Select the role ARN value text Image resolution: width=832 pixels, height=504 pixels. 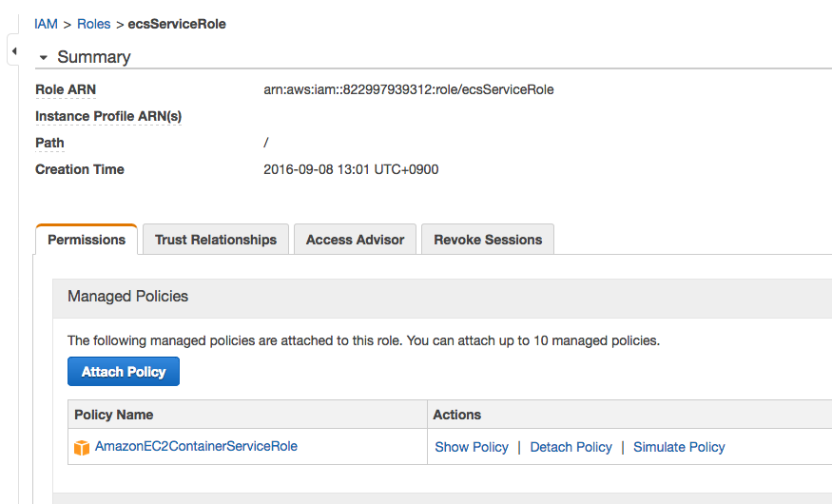tap(409, 89)
